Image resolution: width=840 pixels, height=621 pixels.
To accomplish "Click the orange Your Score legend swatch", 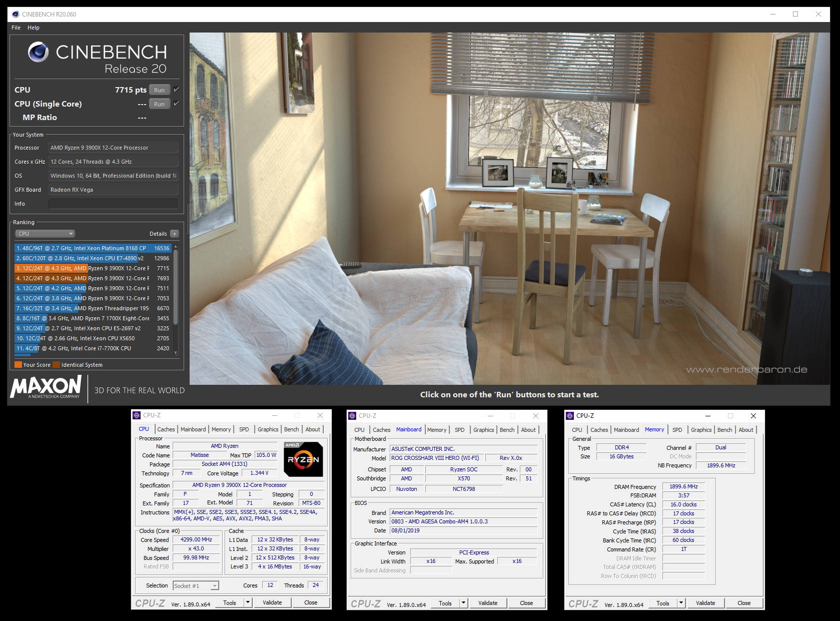I will coord(18,365).
